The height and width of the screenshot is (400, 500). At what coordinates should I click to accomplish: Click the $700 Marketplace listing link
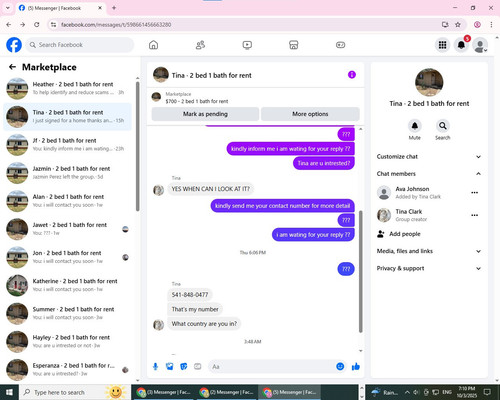coord(197,101)
